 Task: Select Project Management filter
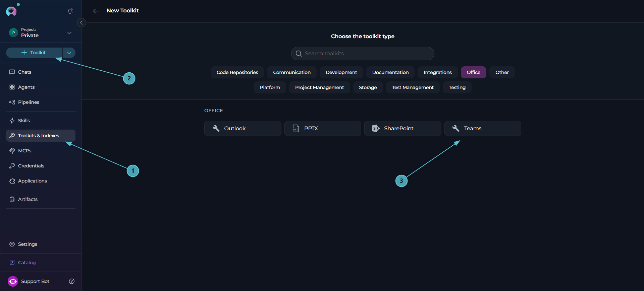click(x=319, y=87)
